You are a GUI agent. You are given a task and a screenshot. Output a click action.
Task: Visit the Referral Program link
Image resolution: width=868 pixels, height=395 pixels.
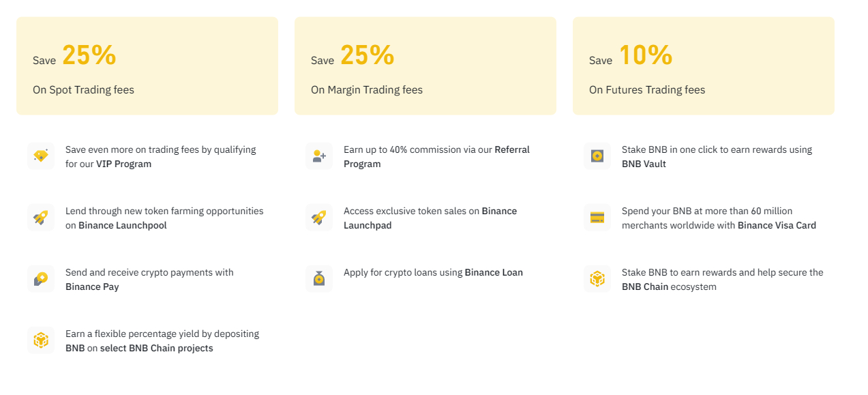pyautogui.click(x=511, y=150)
